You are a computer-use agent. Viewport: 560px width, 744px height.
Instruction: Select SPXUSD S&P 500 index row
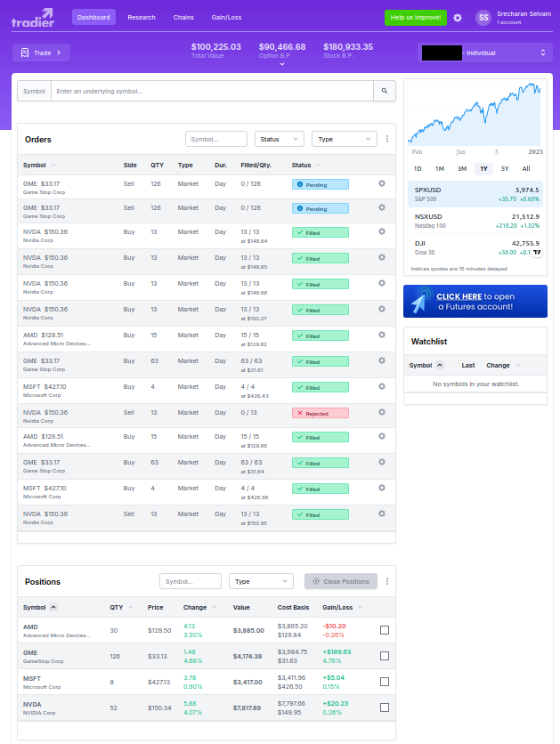click(475, 194)
